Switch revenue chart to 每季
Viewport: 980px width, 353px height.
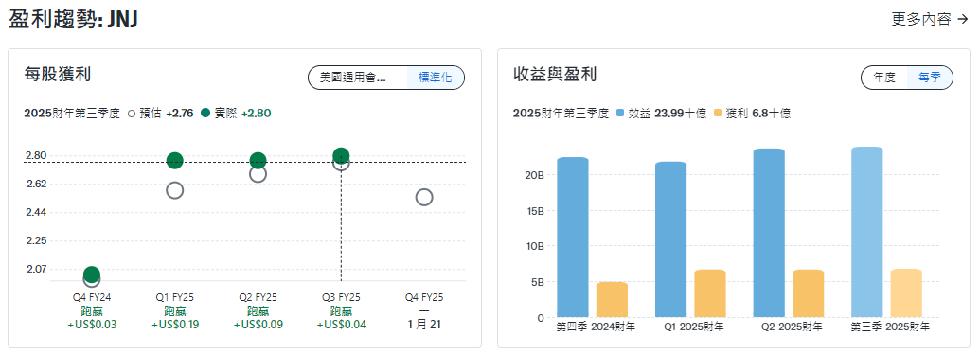[x=930, y=78]
